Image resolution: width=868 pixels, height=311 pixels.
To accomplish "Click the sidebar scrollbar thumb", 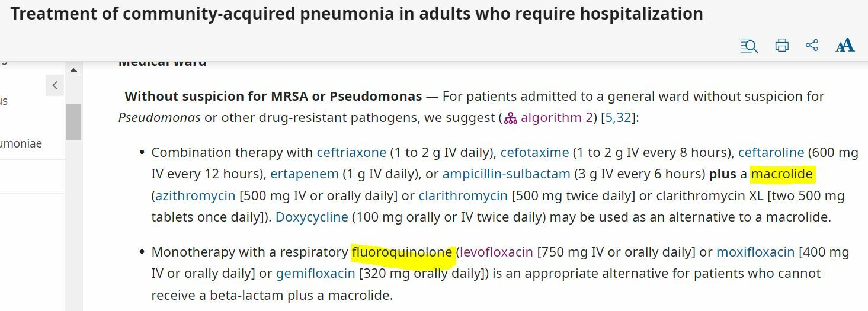I will [x=73, y=121].
